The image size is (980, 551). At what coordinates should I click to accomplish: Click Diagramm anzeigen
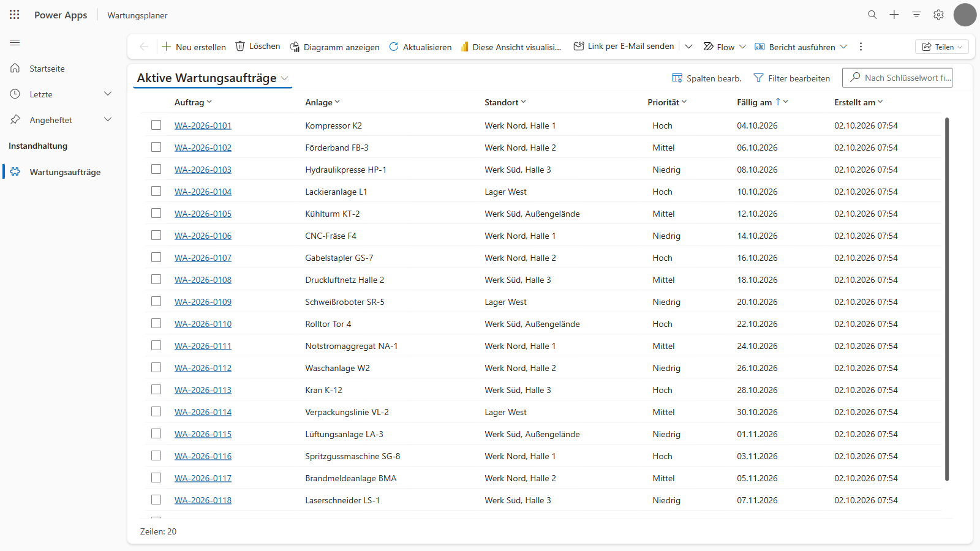point(334,47)
